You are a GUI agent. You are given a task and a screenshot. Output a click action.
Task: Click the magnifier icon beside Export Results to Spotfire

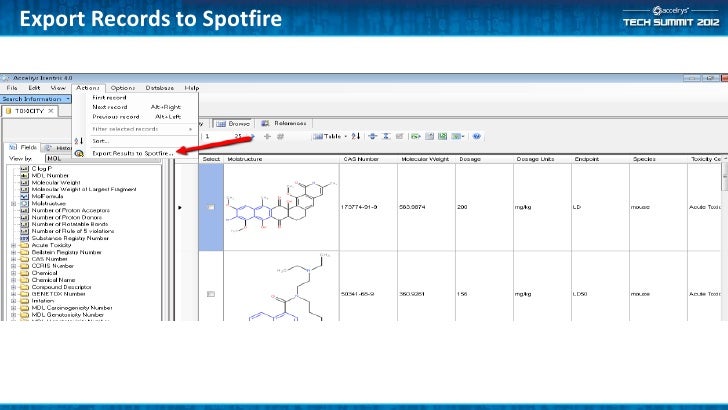tap(79, 153)
